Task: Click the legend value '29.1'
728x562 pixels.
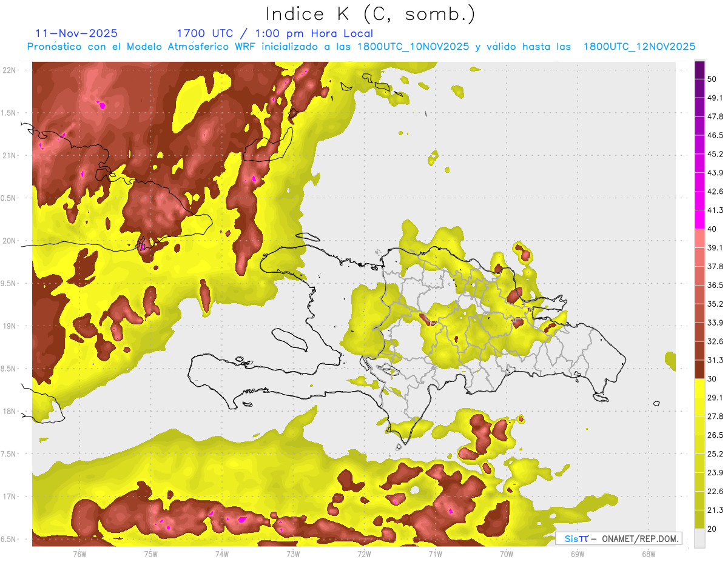Action: click(715, 398)
